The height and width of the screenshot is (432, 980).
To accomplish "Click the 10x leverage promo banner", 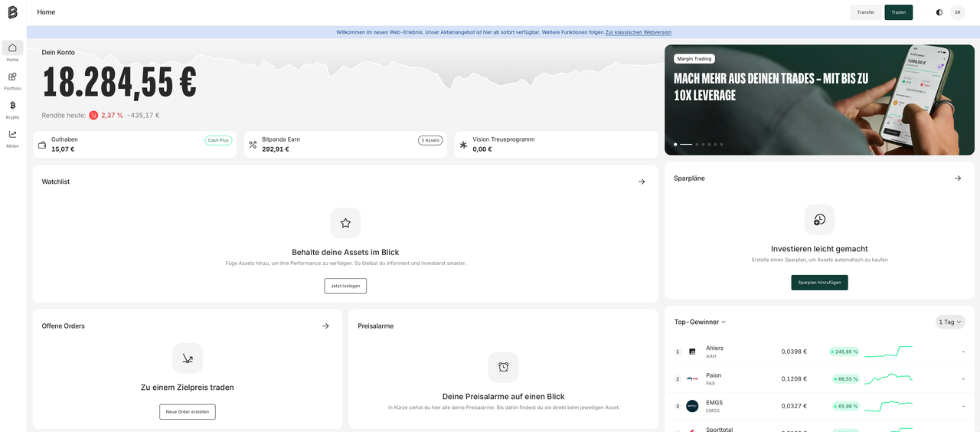I will 819,100.
